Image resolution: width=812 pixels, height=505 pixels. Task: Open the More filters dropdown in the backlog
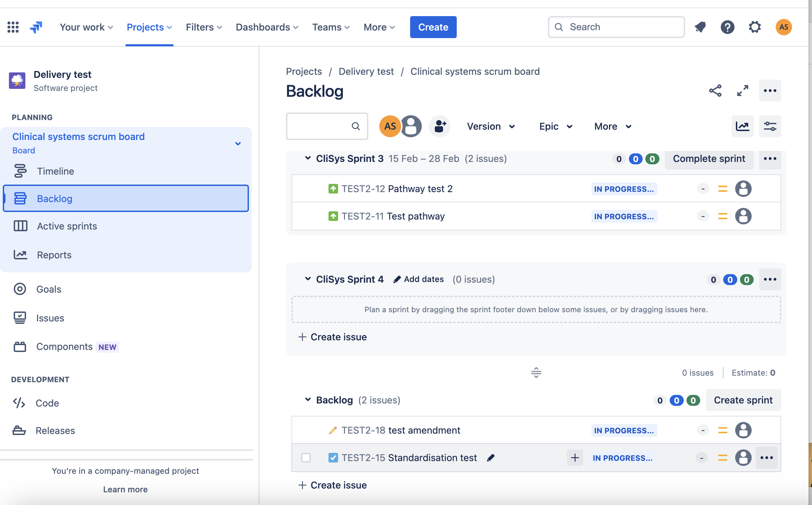[x=613, y=127]
